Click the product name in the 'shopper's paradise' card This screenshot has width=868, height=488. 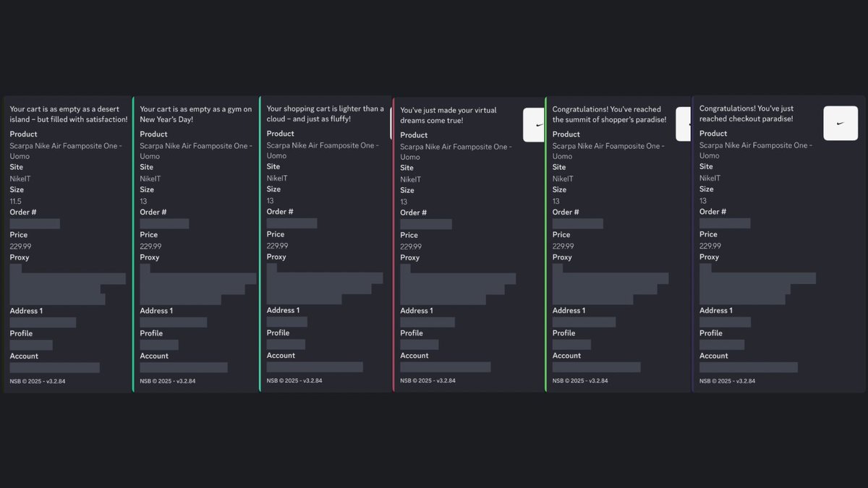[608, 150]
